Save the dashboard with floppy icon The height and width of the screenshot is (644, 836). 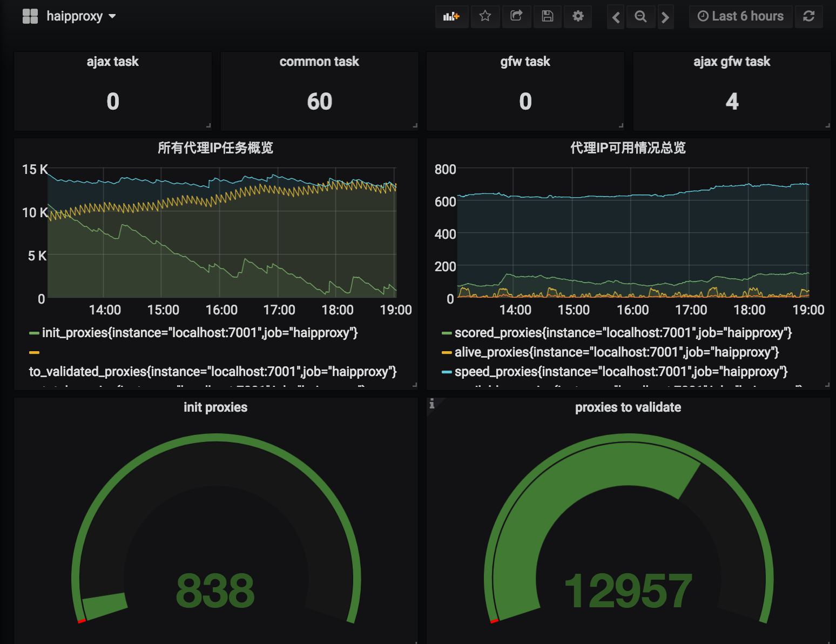coord(548,16)
